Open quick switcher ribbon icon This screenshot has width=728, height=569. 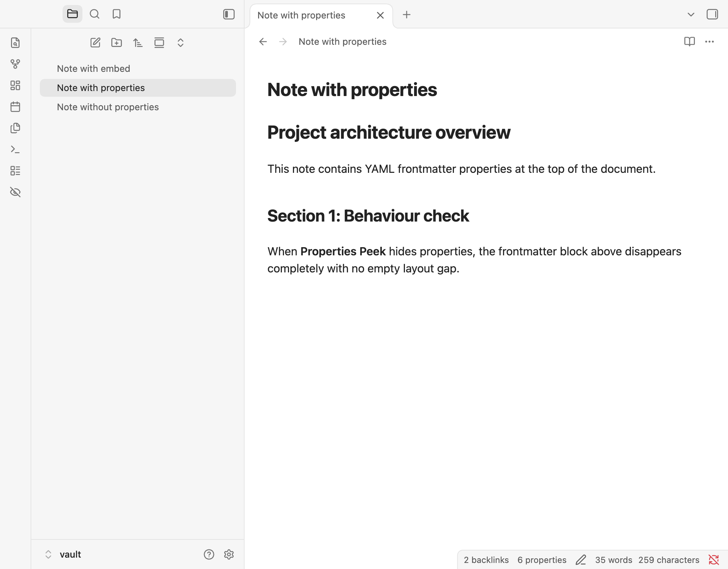pyautogui.click(x=15, y=43)
